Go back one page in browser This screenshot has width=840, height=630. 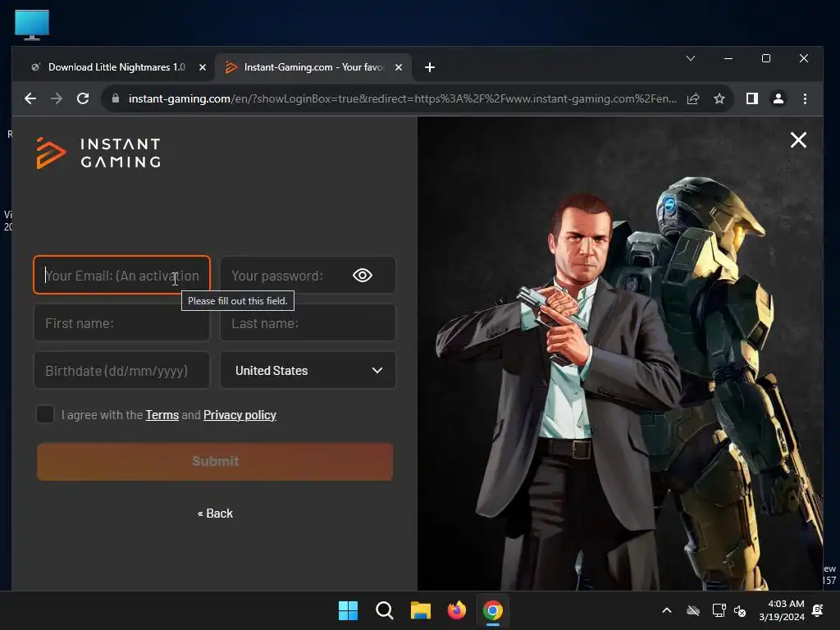point(30,98)
